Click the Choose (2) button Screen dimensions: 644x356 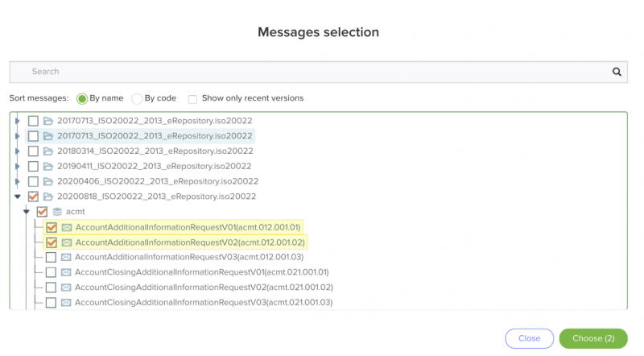[x=593, y=338]
